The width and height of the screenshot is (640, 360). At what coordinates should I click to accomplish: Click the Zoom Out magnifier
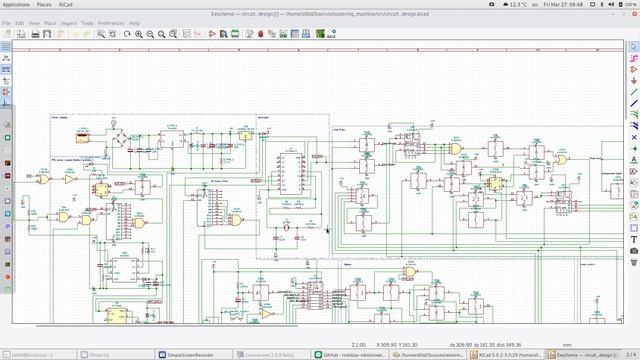150,34
